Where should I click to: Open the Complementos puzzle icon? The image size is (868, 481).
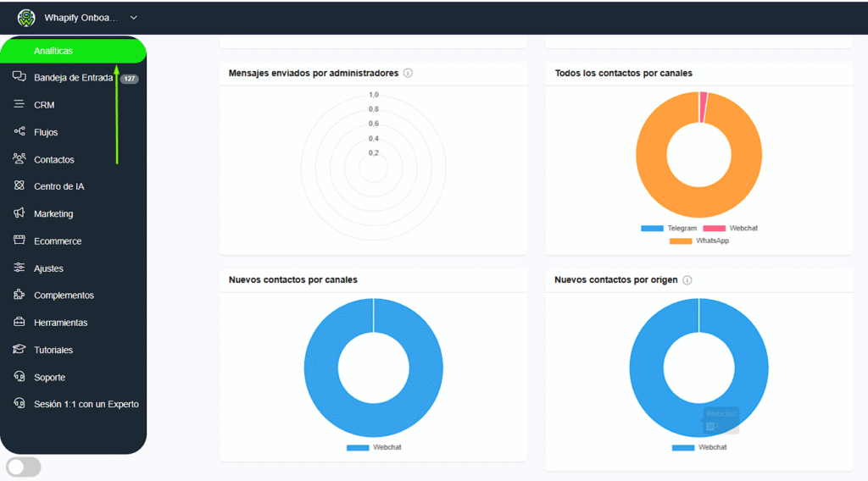(19, 296)
